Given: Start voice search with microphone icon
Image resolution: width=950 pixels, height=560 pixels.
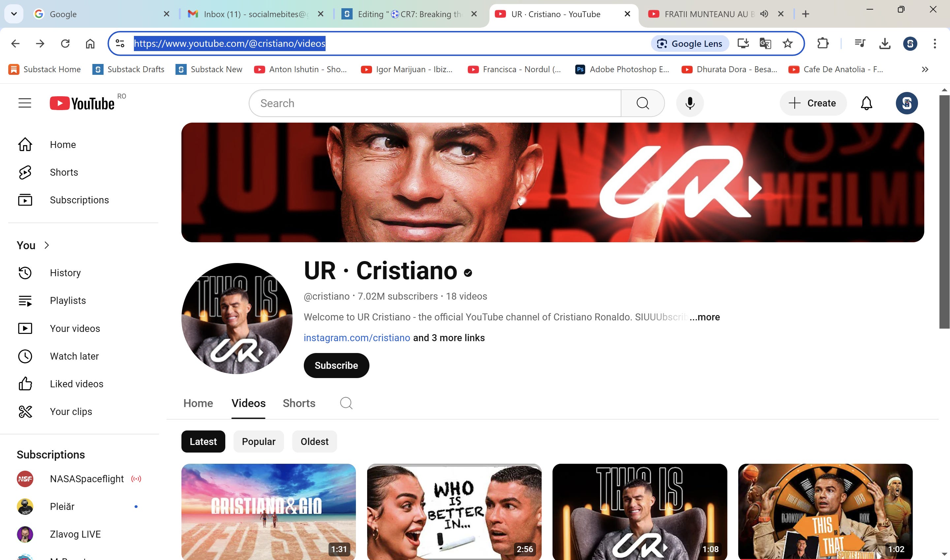Looking at the screenshot, I should 690,103.
